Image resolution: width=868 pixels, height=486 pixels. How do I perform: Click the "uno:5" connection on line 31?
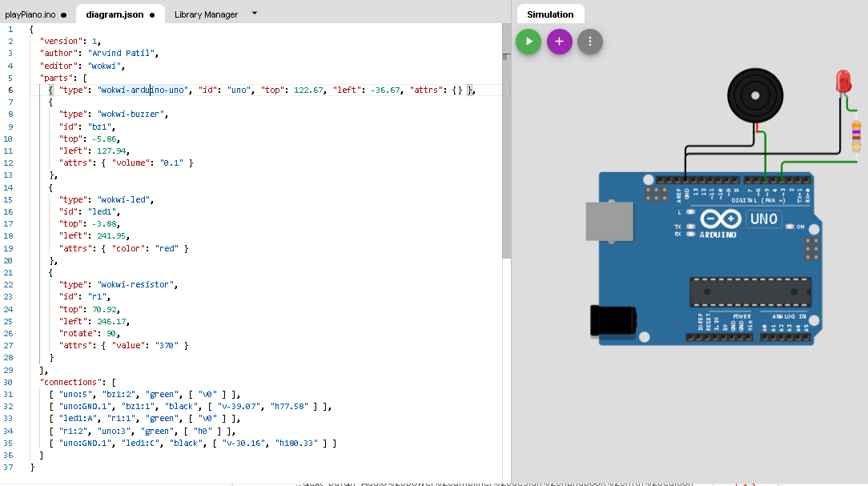pos(76,395)
